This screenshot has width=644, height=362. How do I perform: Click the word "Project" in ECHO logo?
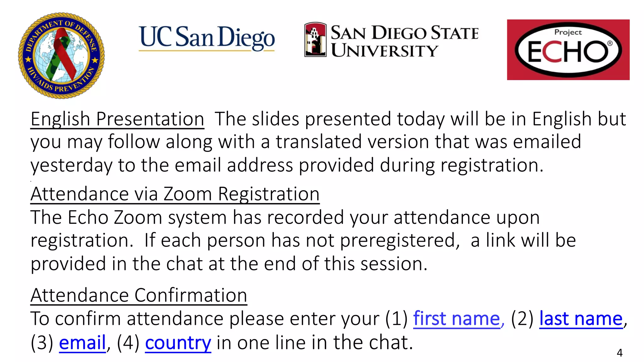click(568, 32)
